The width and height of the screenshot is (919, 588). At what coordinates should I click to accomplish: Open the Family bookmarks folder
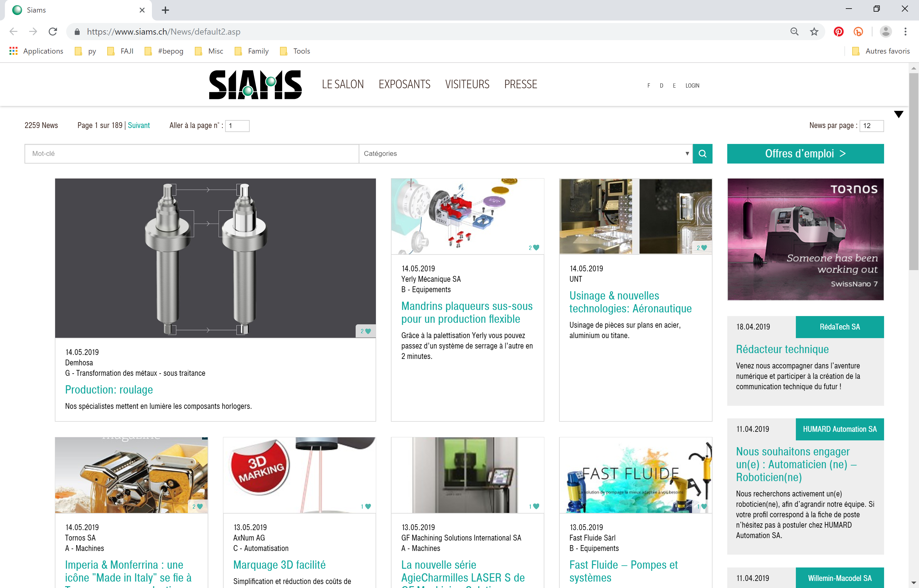click(251, 51)
